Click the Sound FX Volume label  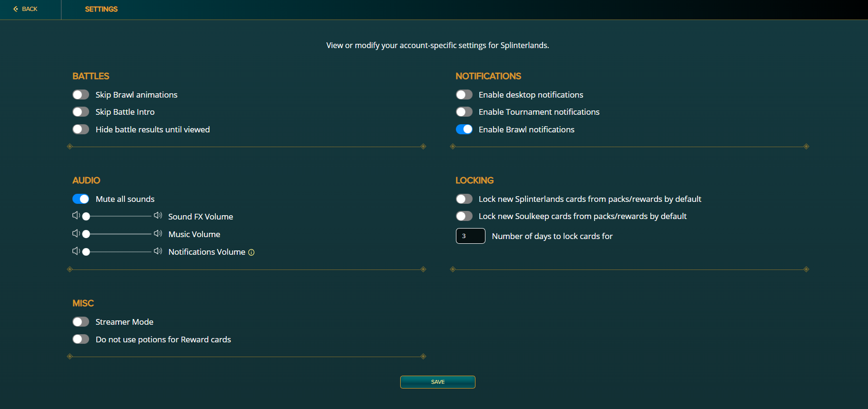[201, 217]
